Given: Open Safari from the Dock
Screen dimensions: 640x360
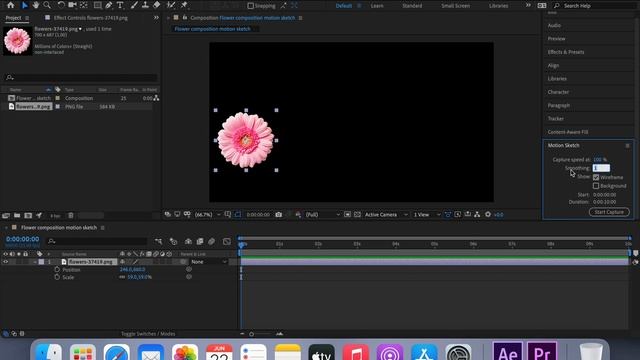Looking at the screenshot, I should pyautogui.click(x=116, y=353).
